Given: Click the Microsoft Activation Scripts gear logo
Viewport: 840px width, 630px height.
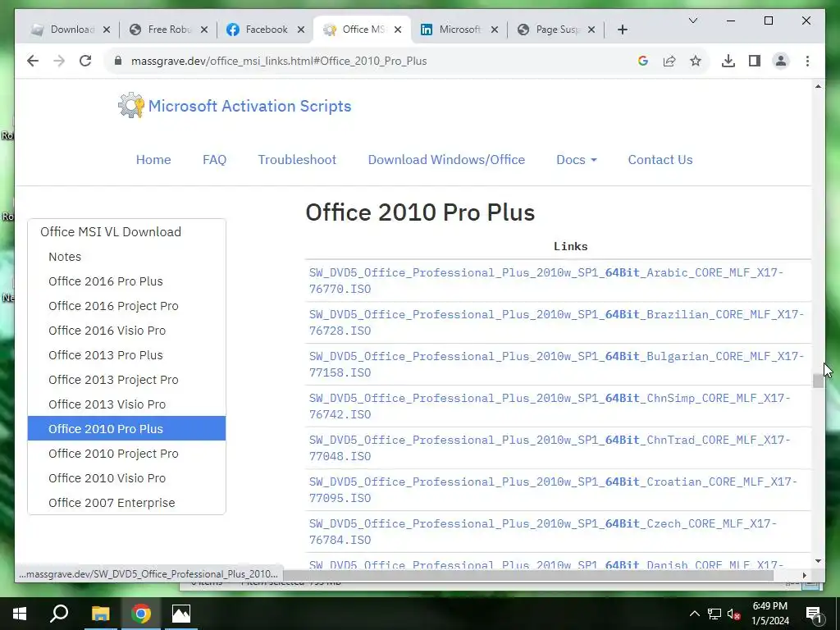Looking at the screenshot, I should point(130,106).
